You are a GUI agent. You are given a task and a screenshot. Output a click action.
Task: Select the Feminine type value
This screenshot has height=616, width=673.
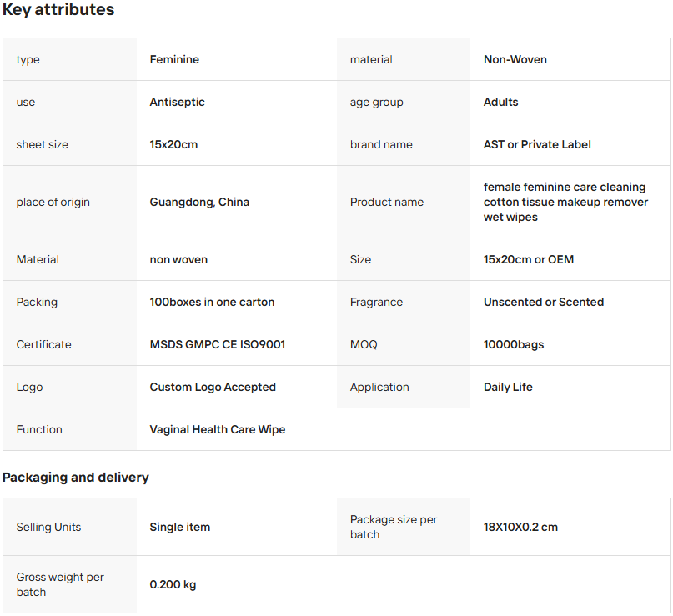pos(174,59)
